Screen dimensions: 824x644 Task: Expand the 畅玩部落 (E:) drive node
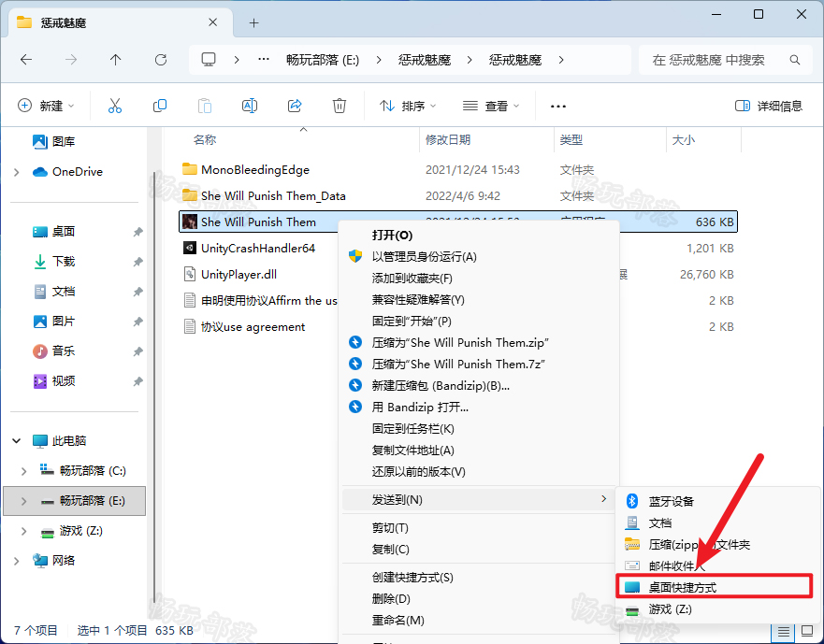click(23, 501)
